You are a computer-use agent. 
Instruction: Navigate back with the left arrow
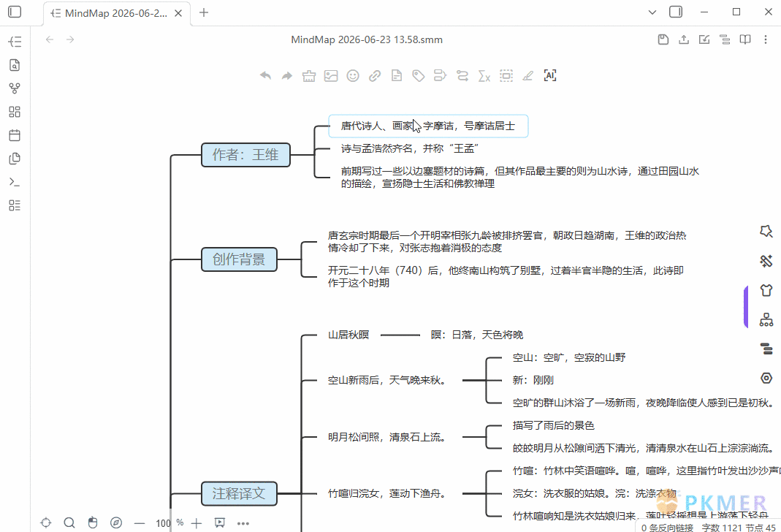click(x=49, y=39)
